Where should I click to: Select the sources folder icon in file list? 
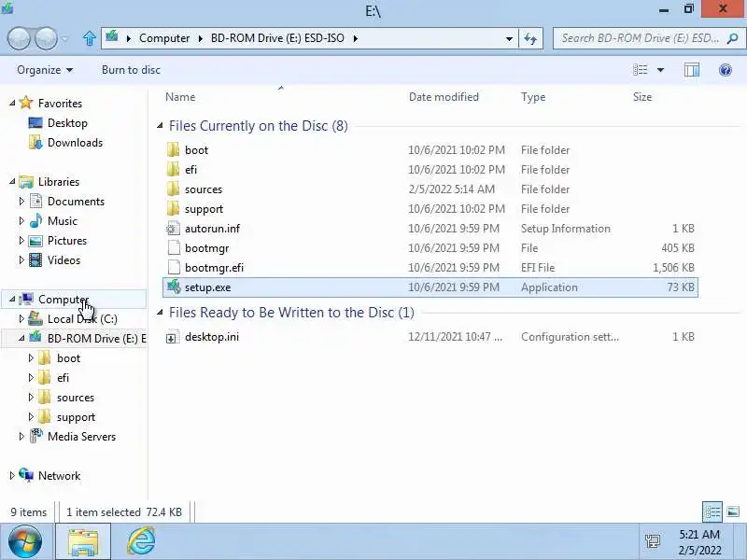coord(173,189)
